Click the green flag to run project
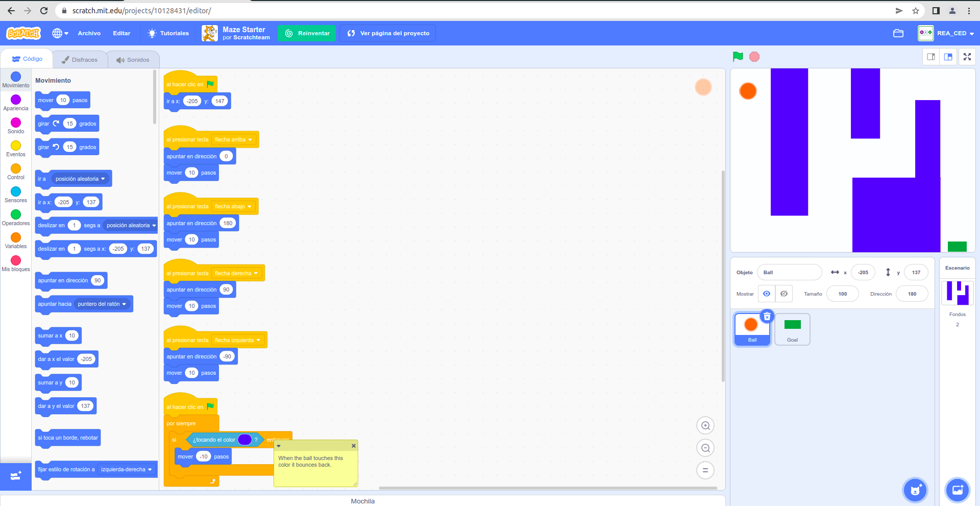980x506 pixels. pos(738,57)
